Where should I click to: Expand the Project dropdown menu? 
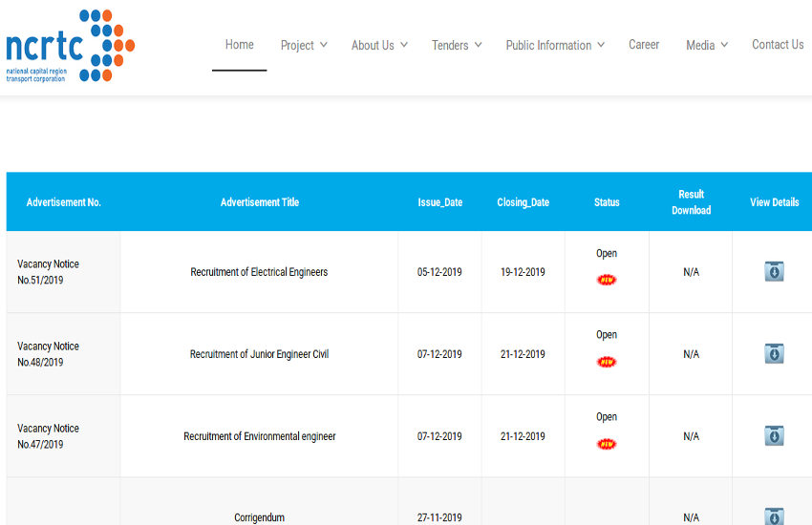tap(304, 45)
